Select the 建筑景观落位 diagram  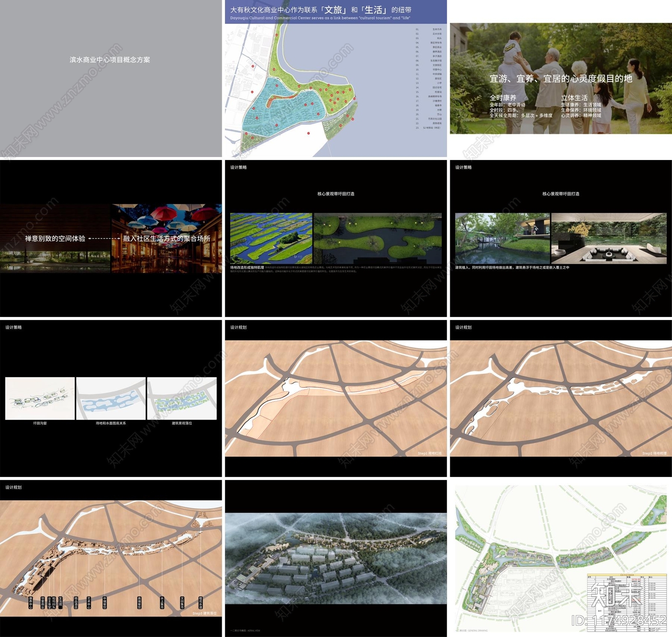182,398
